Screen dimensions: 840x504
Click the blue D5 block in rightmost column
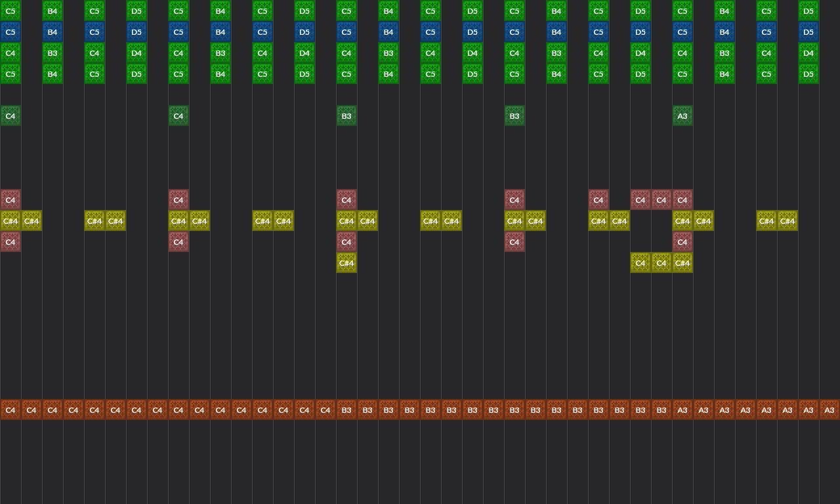[x=808, y=32]
